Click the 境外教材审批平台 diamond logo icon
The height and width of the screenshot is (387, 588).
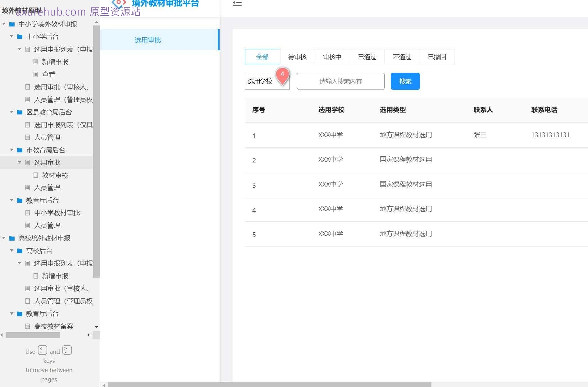click(118, 3)
